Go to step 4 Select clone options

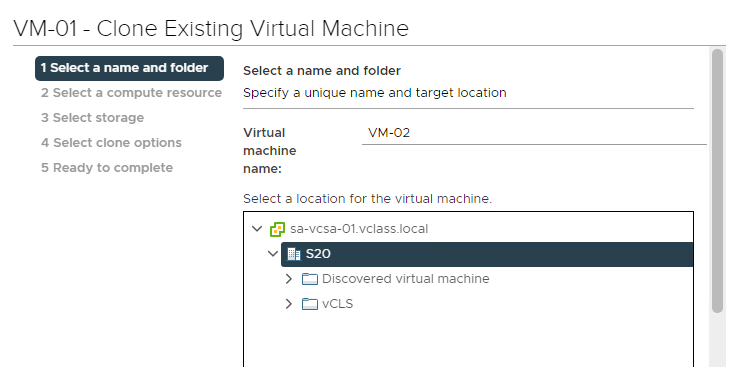[x=111, y=143]
